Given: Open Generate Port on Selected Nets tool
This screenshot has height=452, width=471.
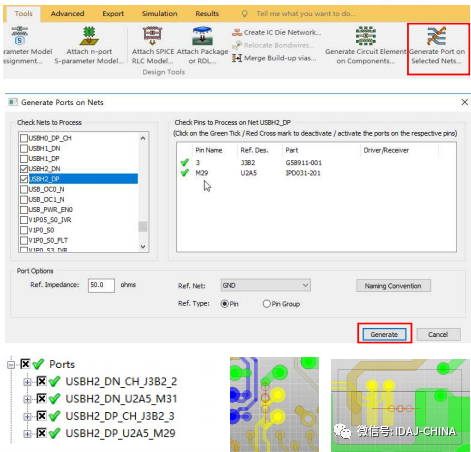Looking at the screenshot, I should tap(437, 46).
